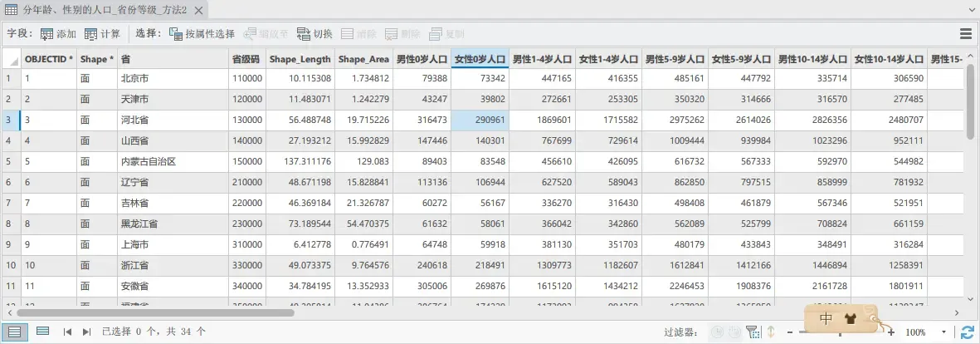Screen dimensions: 980x344
Task: Click the 北京市 cell
Action: click(173, 79)
